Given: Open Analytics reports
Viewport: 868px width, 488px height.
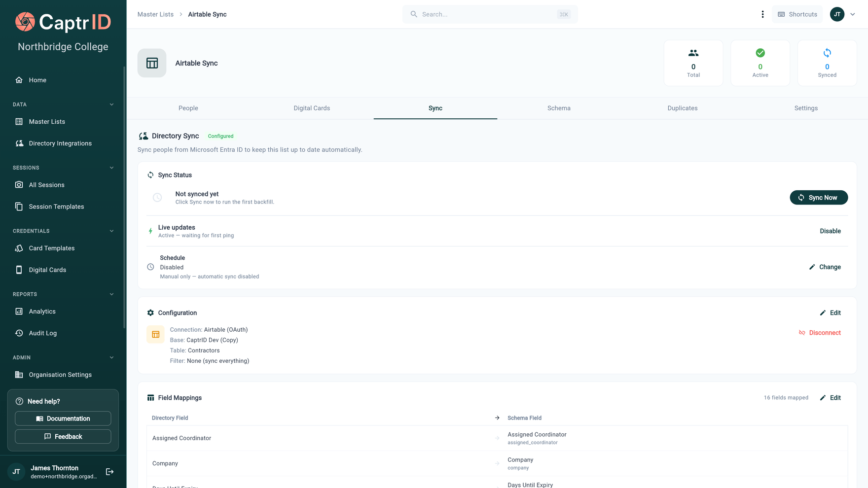Looking at the screenshot, I should [42, 312].
